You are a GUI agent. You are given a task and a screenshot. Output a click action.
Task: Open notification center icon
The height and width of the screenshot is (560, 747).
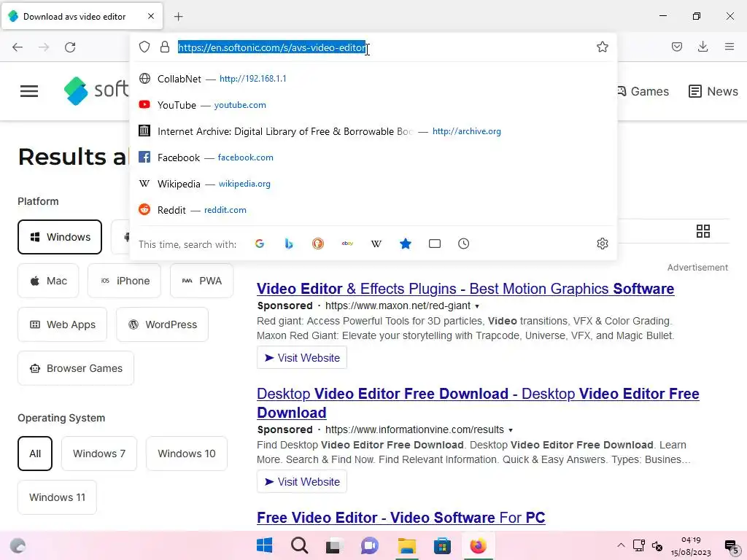tap(731, 547)
